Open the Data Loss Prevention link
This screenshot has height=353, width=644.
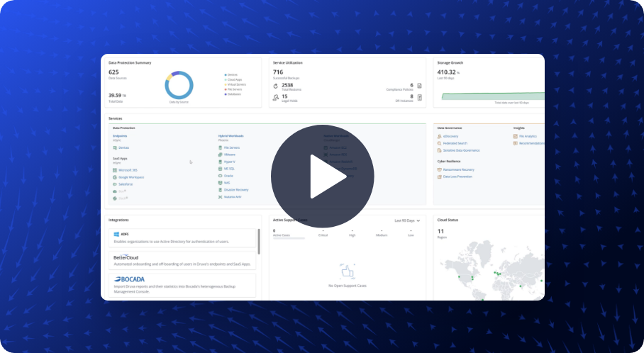coord(459,176)
